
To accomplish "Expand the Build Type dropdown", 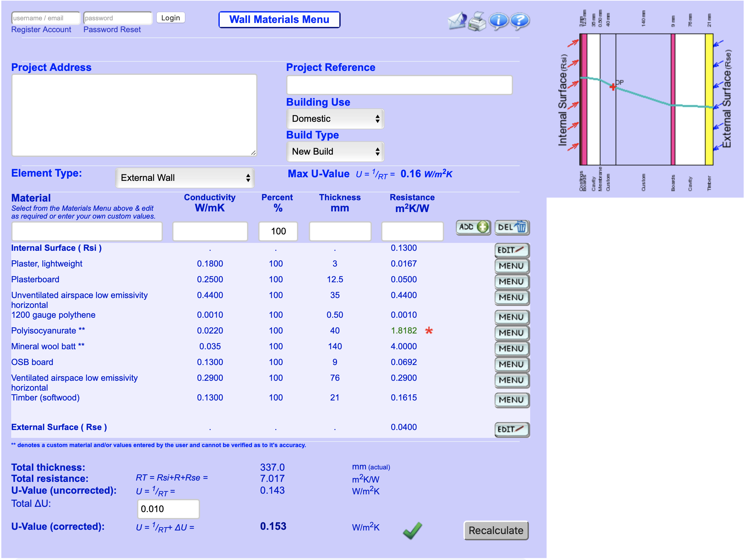I will point(335,152).
